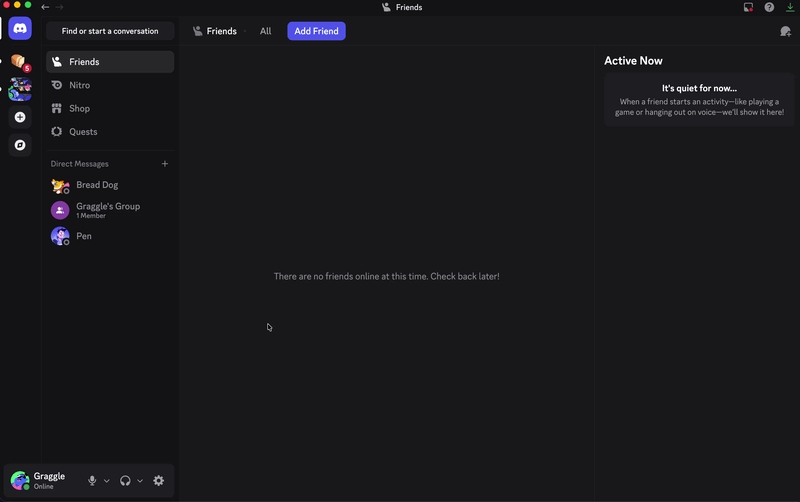Switch to the All friends tab
Viewport: 800px width, 502px height.
point(265,31)
